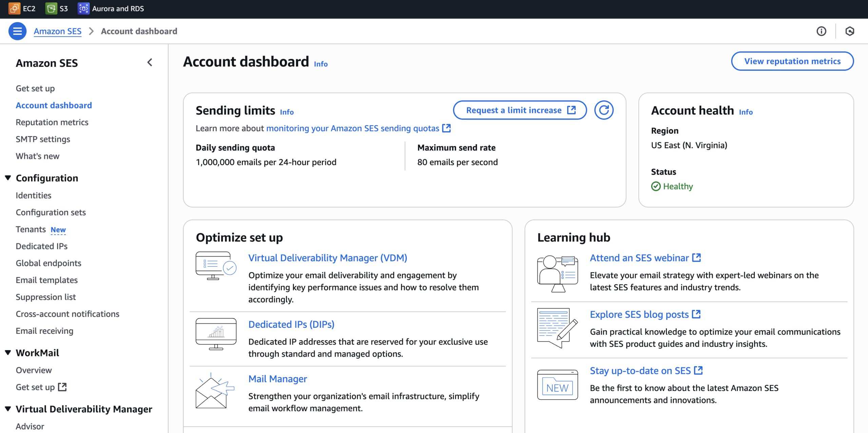This screenshot has width=868, height=433.
Task: Refresh the Sending limits panel
Action: [604, 110]
